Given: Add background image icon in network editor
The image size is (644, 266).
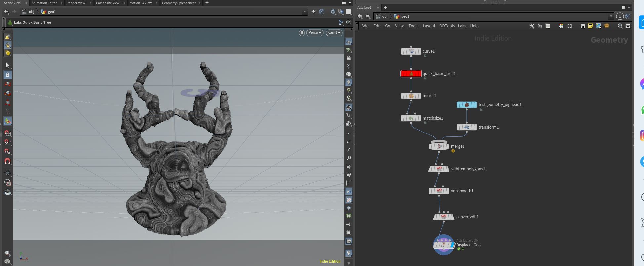Looking at the screenshot, I should 598,26.
